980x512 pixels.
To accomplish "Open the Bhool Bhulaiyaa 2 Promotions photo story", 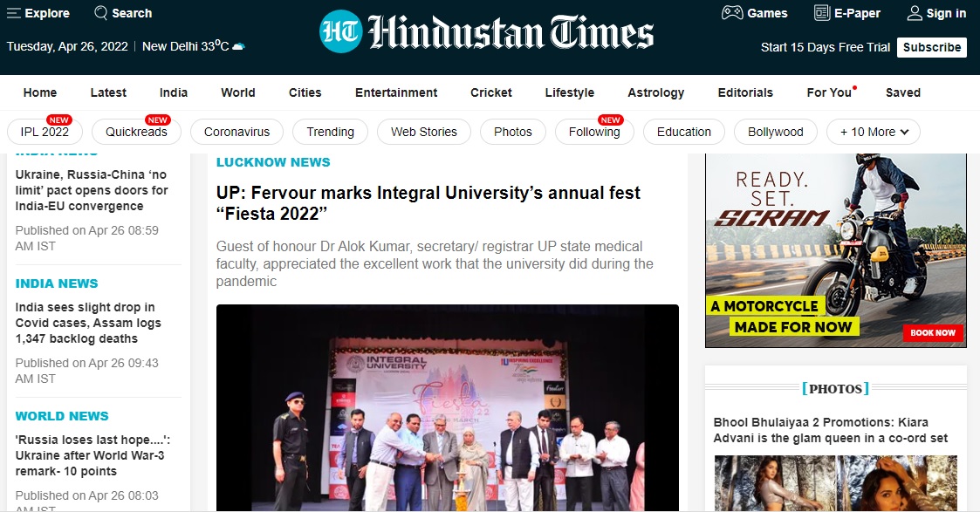I will tap(830, 430).
